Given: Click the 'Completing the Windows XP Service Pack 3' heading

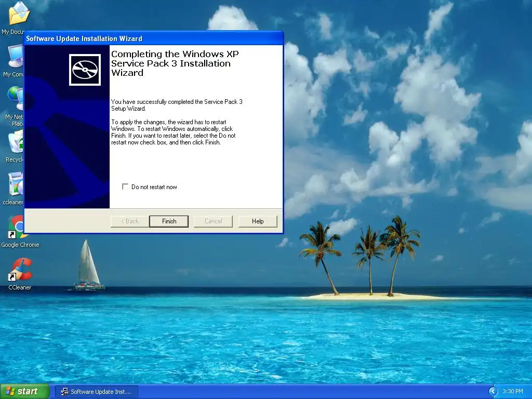Looking at the screenshot, I should pos(175,63).
